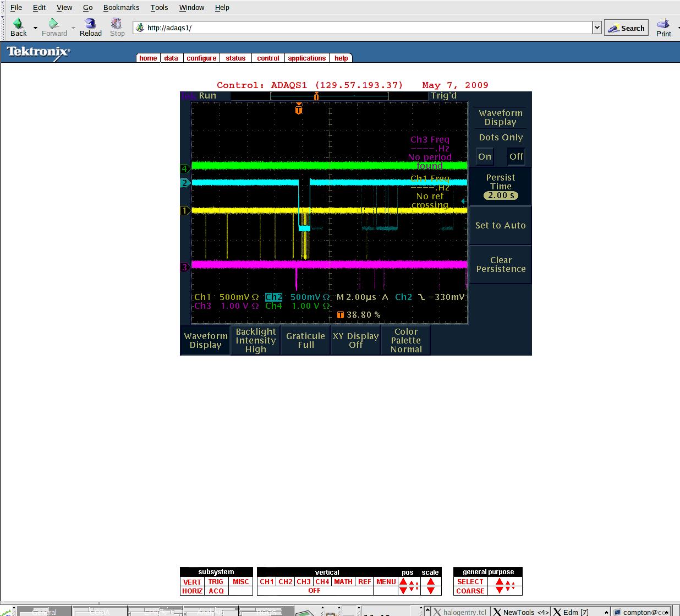Select vertical channel CH3 button
Screen dimensions: 680x616
pos(304,582)
